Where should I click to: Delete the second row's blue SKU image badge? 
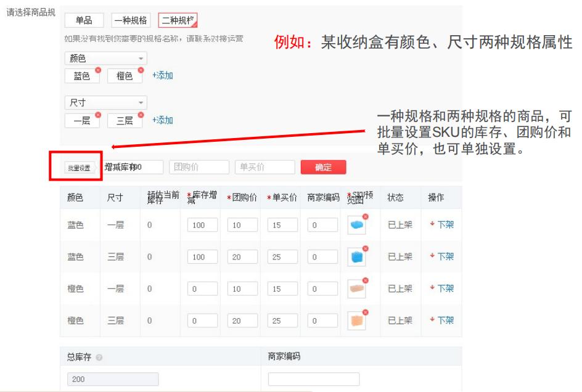(x=365, y=248)
